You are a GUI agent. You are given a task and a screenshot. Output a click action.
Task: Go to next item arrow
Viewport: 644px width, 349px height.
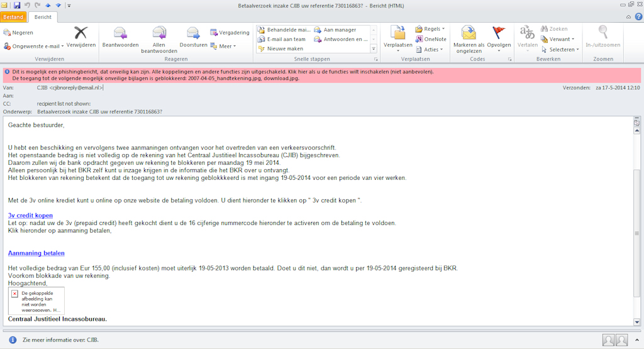click(58, 5)
